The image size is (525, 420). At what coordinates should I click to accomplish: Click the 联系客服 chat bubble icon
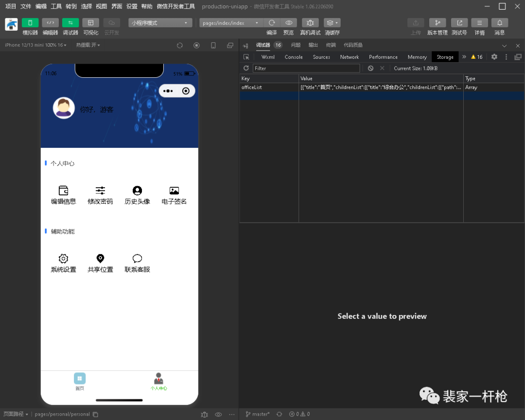coord(137,259)
